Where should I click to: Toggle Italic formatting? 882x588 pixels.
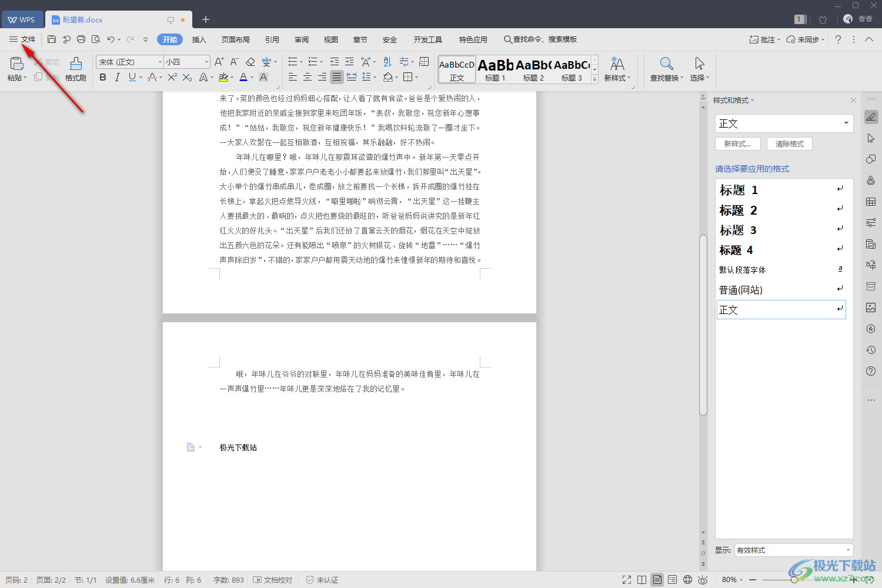pos(118,77)
